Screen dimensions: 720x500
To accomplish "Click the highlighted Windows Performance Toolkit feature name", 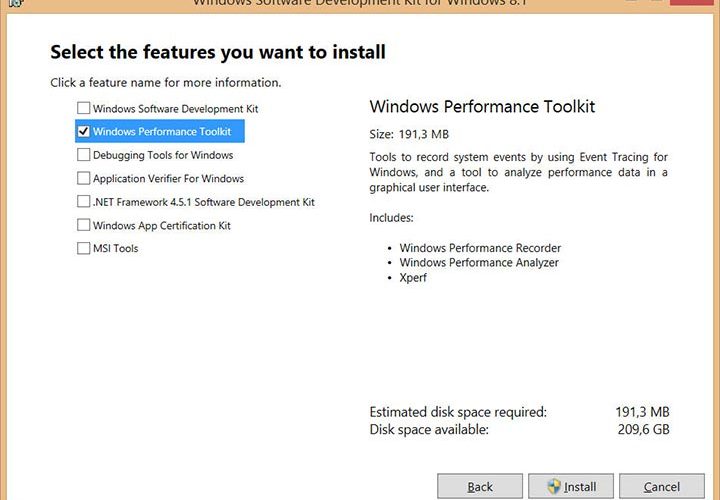I will tap(162, 131).
